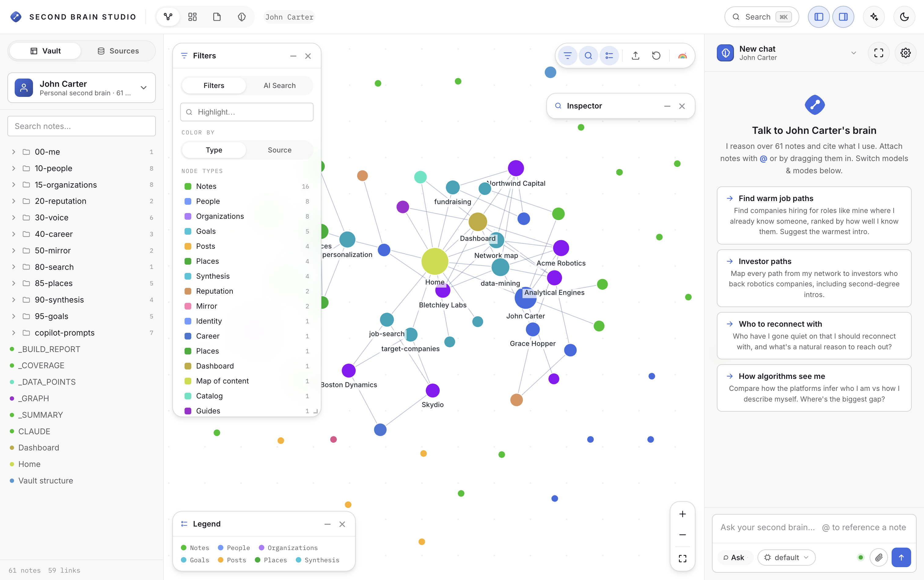Toggle the Legend panel from graph toolbar
Viewport: 924px width, 580px height.
tap(609, 56)
